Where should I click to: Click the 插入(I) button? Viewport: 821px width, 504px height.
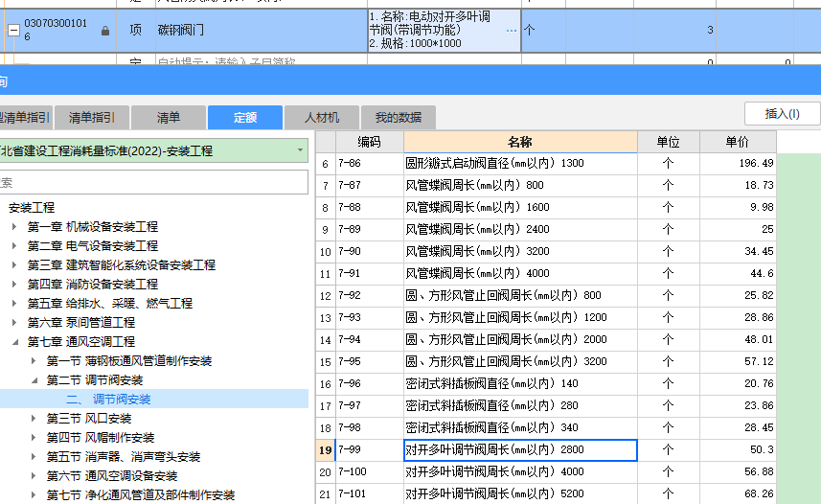(782, 114)
